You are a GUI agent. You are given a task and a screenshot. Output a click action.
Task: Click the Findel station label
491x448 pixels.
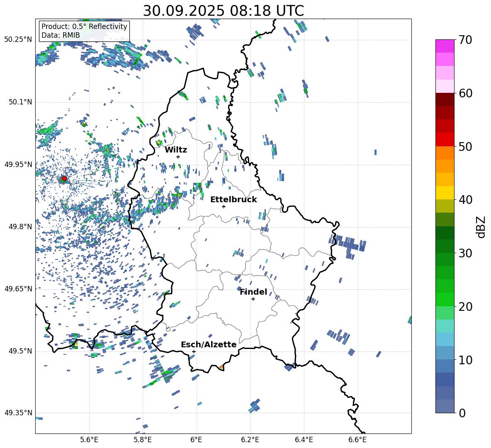tap(253, 292)
